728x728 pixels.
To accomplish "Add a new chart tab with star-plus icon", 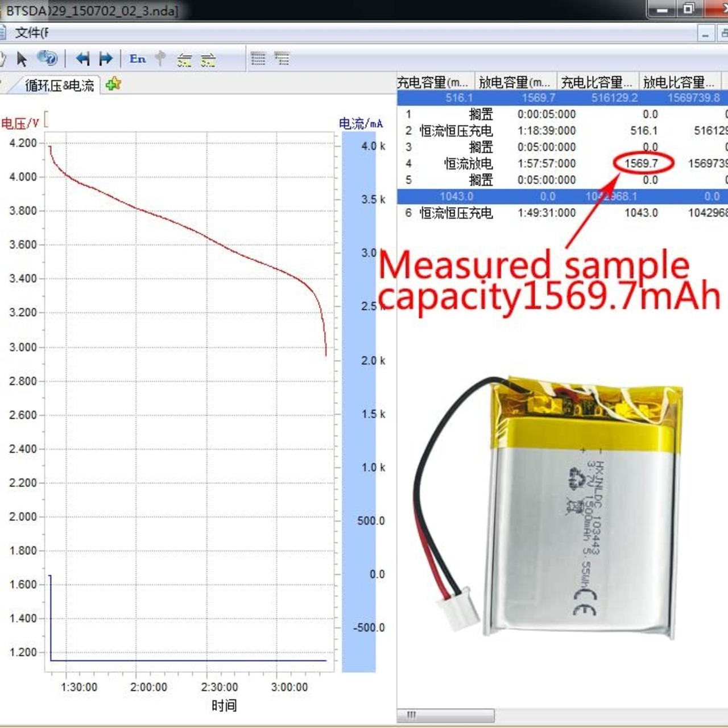I will pyautogui.click(x=114, y=84).
